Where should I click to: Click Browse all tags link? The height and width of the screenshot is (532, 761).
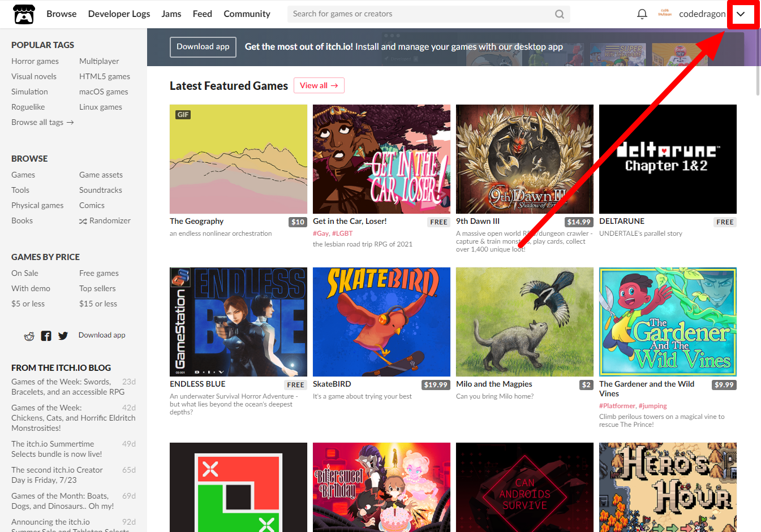[x=42, y=122]
